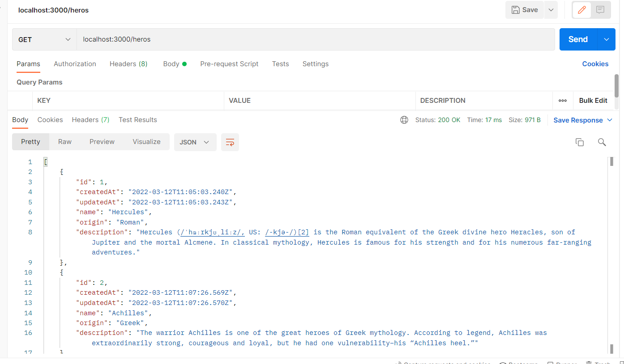
Task: Switch to the Tests tab
Action: [280, 64]
